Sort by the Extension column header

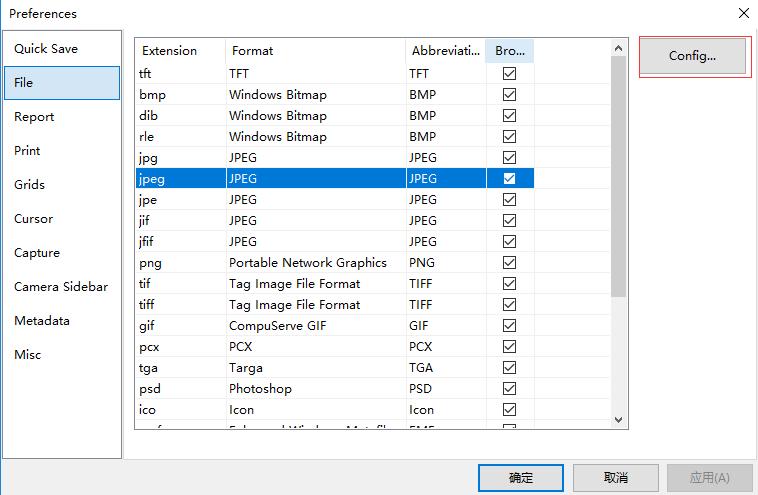point(170,51)
